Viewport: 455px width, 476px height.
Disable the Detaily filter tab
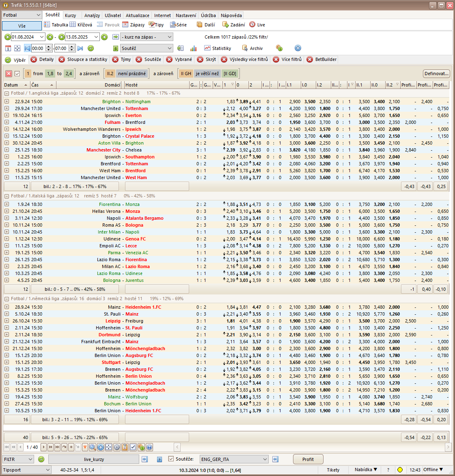pyautogui.click(x=43, y=59)
